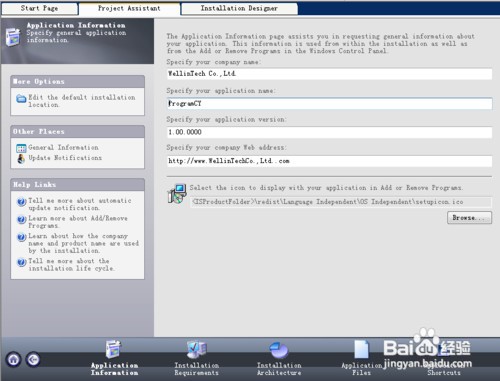Image resolution: width=500 pixels, height=381 pixels.
Task: Click the setup icon path field
Action: pyautogui.click(x=341, y=202)
